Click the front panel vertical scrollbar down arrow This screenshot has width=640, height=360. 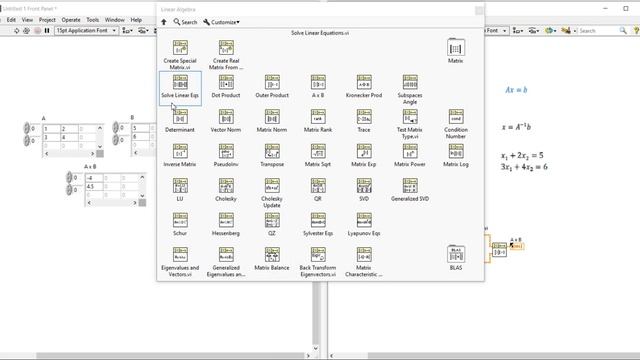tap(316, 348)
